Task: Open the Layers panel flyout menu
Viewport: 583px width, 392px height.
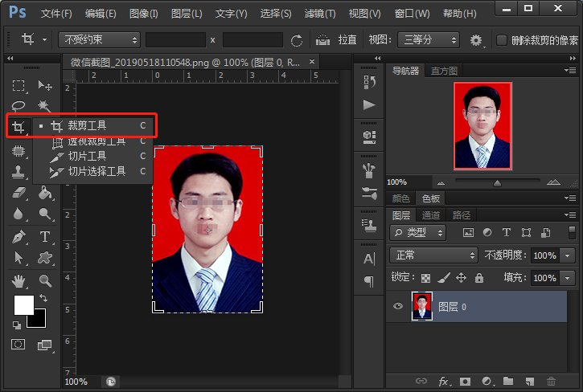Action: click(x=571, y=214)
